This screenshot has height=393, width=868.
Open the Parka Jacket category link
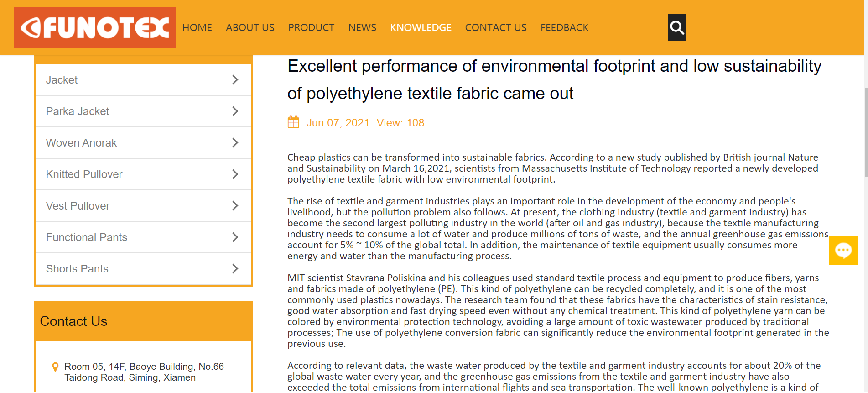[78, 111]
